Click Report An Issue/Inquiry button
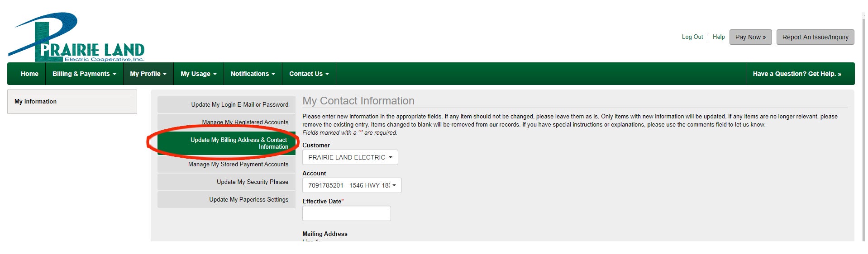This screenshot has width=868, height=254. pyautogui.click(x=816, y=37)
